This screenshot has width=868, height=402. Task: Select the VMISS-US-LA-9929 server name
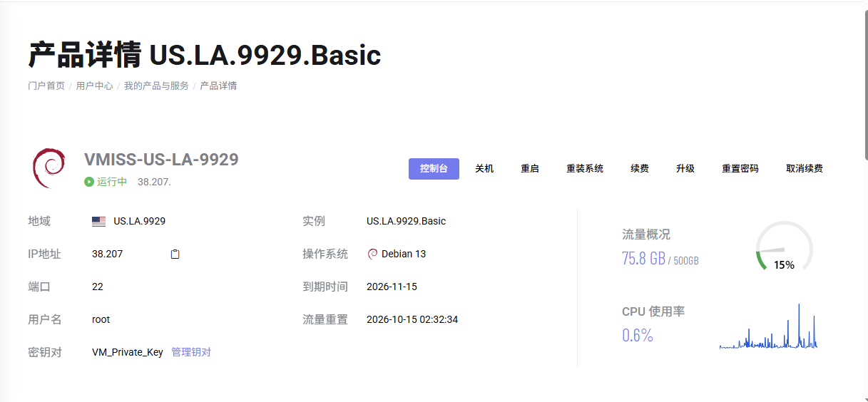coord(161,159)
